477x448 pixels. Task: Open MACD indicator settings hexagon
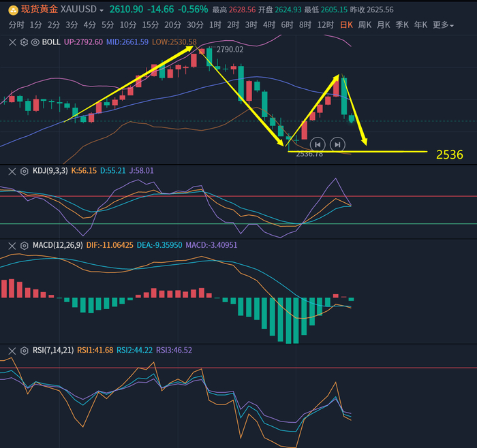24,246
